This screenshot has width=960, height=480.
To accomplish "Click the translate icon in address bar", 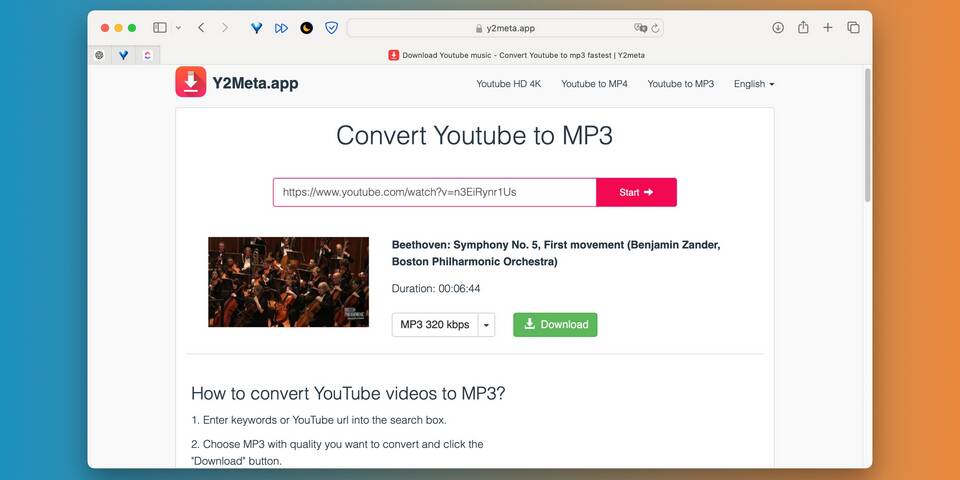I will coord(640,28).
